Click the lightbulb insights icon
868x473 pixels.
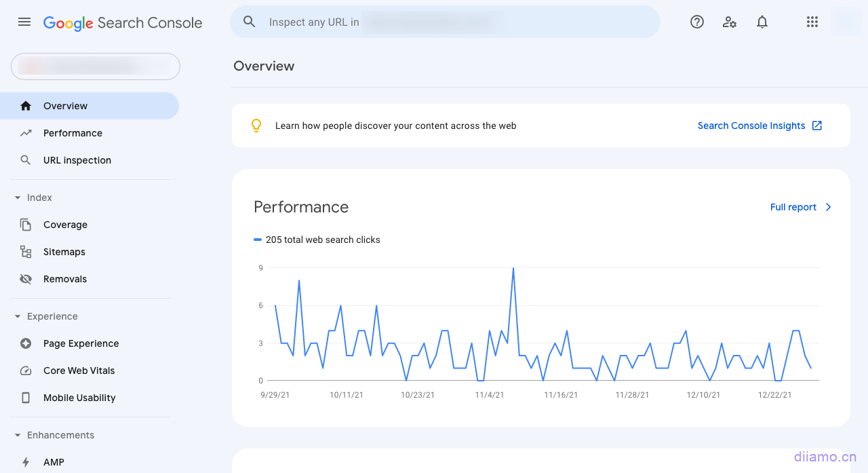256,126
